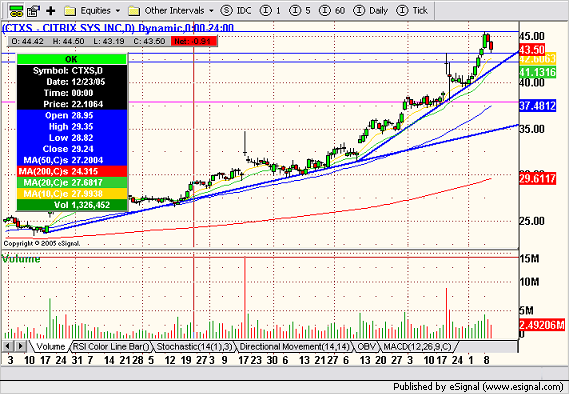Switch to the 60 minute interval
Viewport: 569px width, 394px height.
pyautogui.click(x=332, y=11)
